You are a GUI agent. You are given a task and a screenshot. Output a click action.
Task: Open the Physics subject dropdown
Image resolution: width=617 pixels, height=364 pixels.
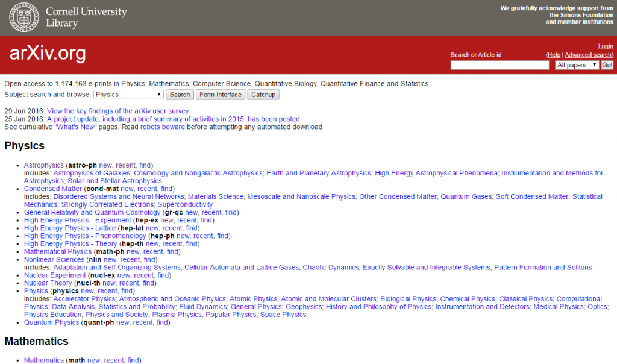[128, 95]
